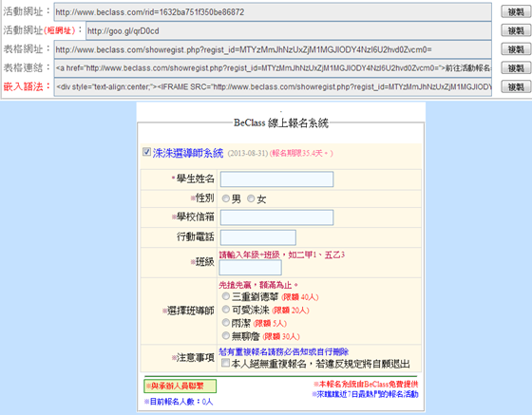Click 限額 5人 quota text
This screenshot has height=415, width=532.
tap(270, 324)
